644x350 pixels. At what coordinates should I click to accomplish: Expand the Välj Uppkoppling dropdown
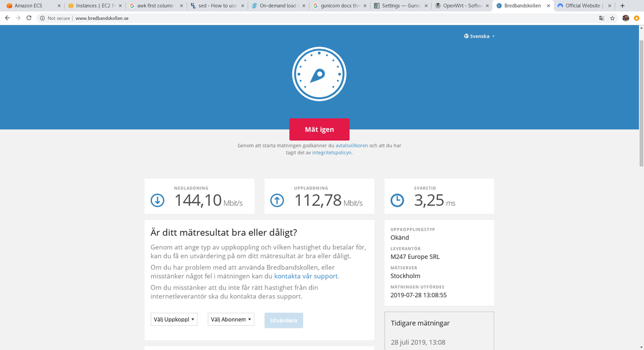pyautogui.click(x=174, y=319)
